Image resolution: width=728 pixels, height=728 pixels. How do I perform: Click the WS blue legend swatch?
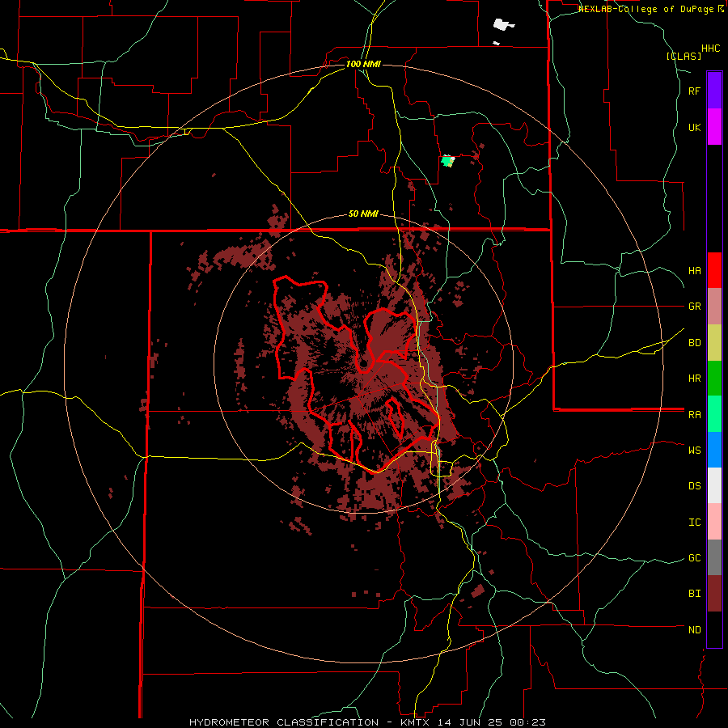pyautogui.click(x=714, y=450)
